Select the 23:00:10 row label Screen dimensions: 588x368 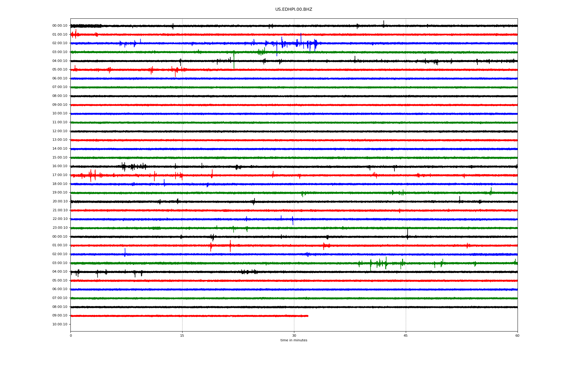coord(60,228)
